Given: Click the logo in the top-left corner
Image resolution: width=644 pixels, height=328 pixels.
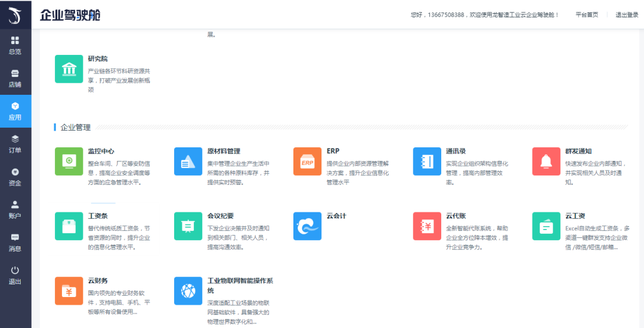Looking at the screenshot, I should (16, 14).
